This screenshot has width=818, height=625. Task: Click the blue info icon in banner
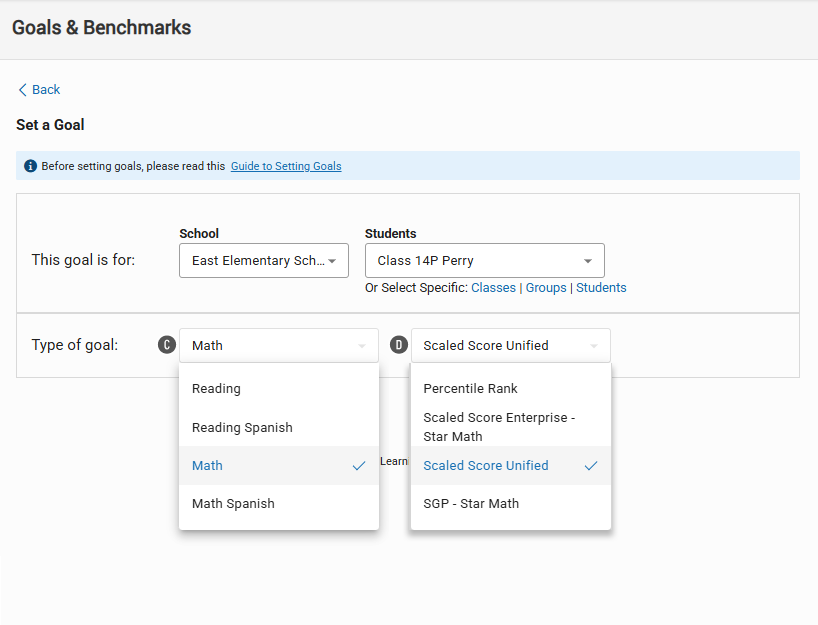coord(30,166)
